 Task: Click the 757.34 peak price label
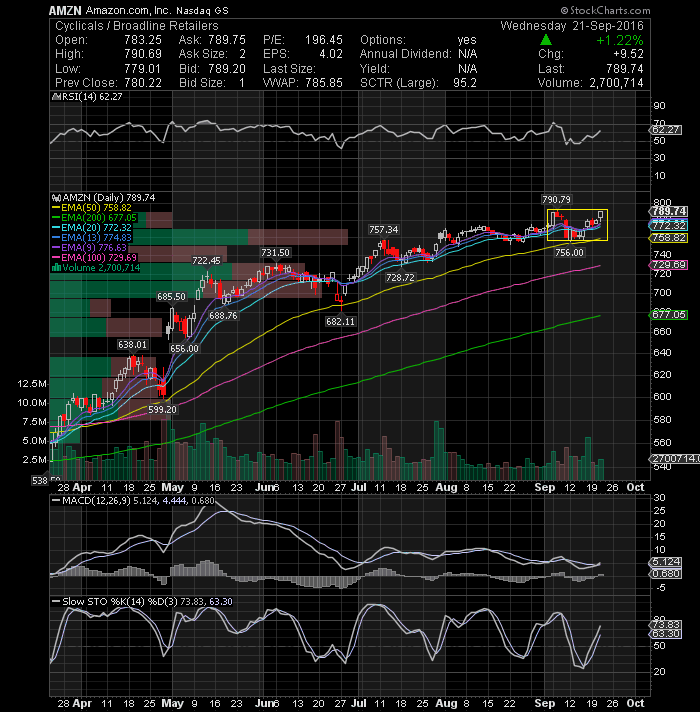[x=384, y=230]
